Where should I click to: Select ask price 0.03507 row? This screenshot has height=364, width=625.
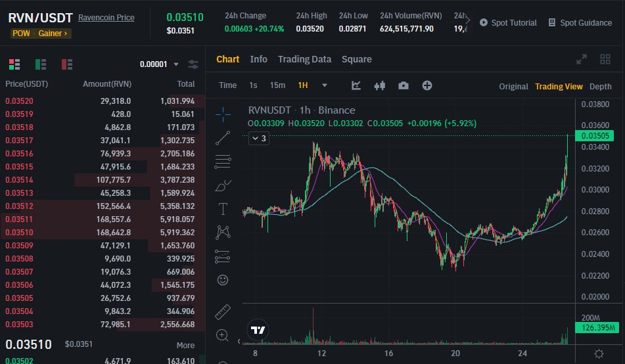103,272
